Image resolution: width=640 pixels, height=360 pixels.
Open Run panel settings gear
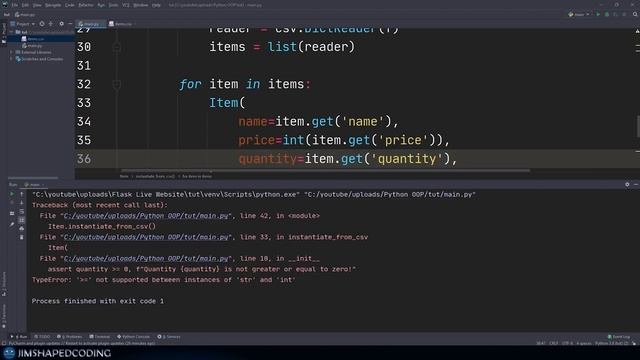pyautogui.click(x=627, y=185)
